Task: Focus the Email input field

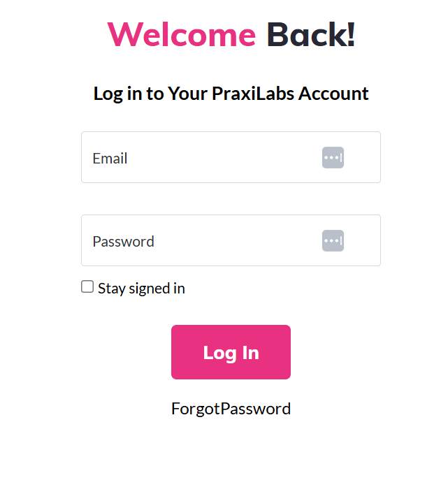Action: click(x=231, y=157)
